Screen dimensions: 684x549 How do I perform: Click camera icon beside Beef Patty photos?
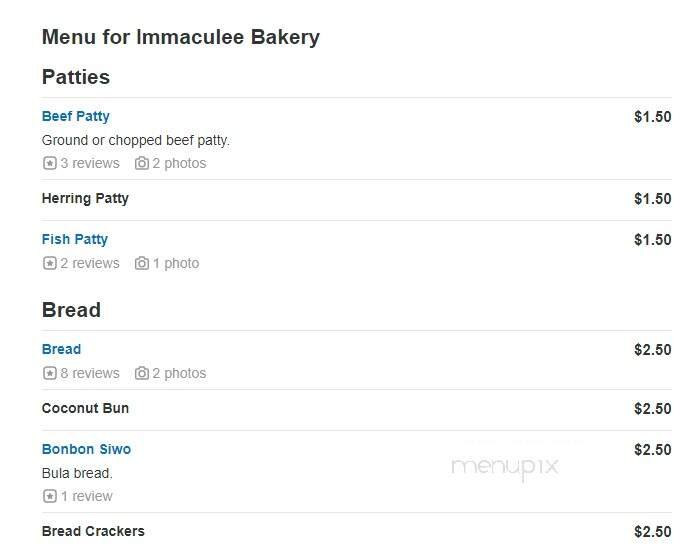click(x=142, y=163)
